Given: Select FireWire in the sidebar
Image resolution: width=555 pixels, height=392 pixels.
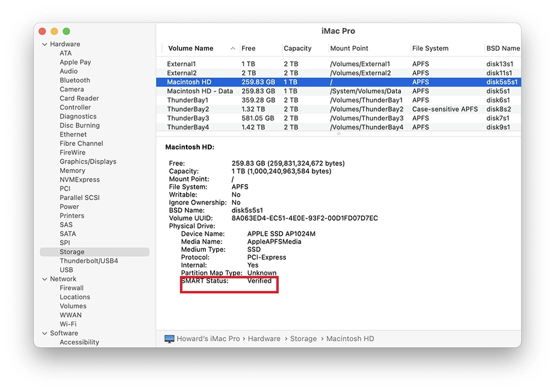Looking at the screenshot, I should [72, 152].
